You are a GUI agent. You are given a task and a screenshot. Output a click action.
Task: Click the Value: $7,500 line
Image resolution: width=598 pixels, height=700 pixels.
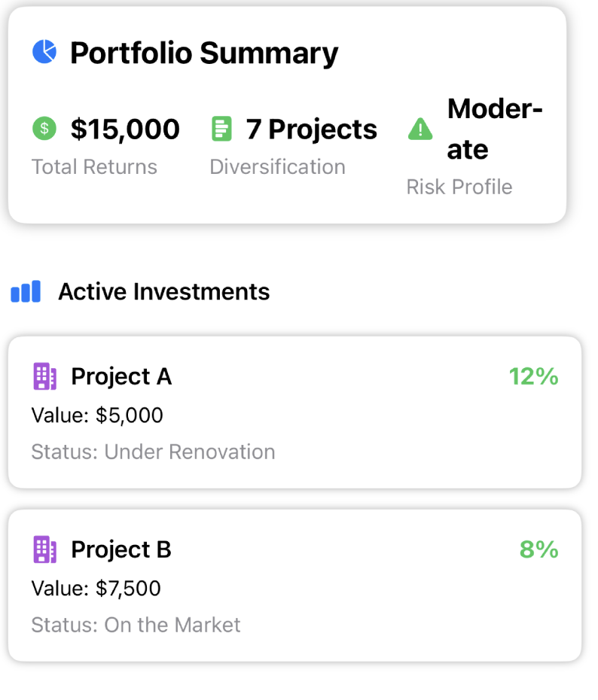click(96, 589)
